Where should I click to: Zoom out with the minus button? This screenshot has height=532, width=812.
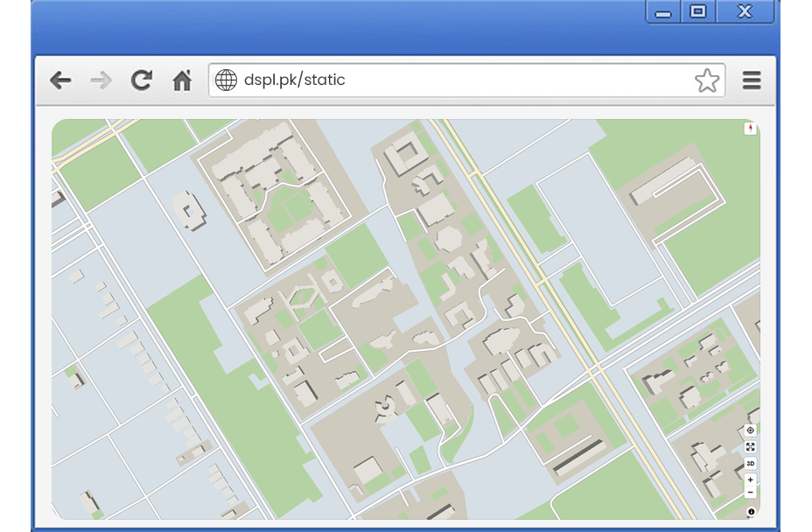[750, 493]
